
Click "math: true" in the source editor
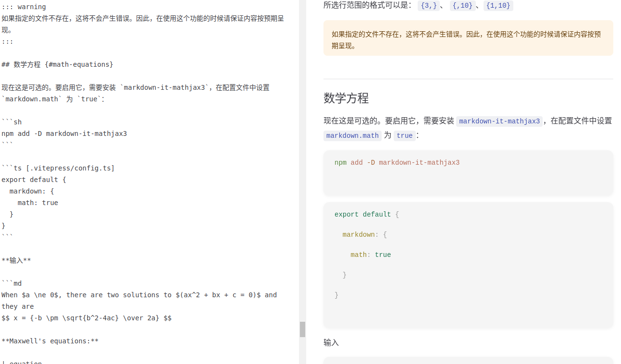coord(38,203)
